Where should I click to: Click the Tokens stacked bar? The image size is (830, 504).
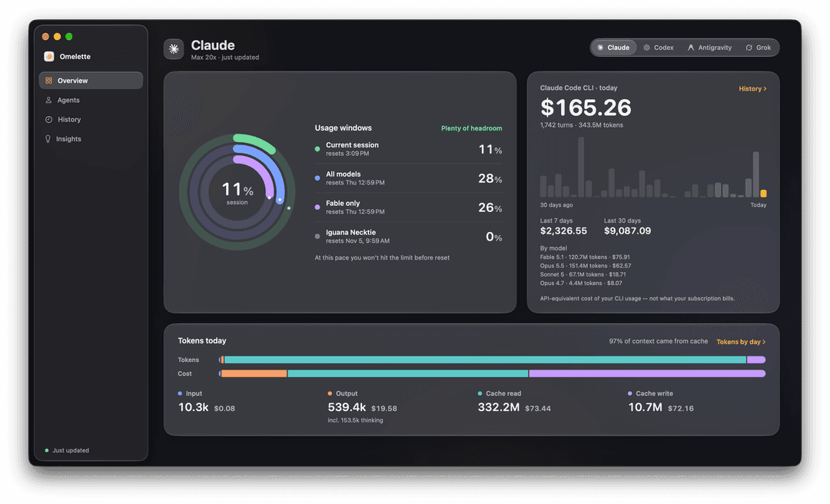pos(492,360)
